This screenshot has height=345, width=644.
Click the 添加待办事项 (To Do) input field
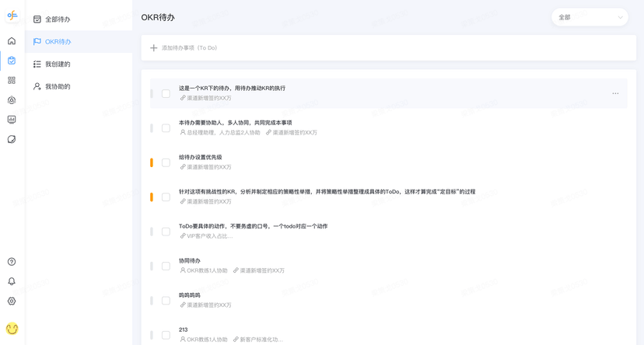coord(389,48)
